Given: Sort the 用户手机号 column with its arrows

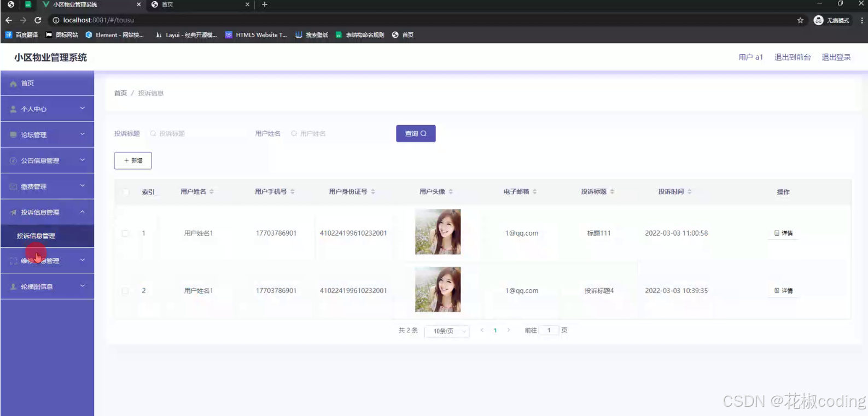Looking at the screenshot, I should tap(293, 192).
